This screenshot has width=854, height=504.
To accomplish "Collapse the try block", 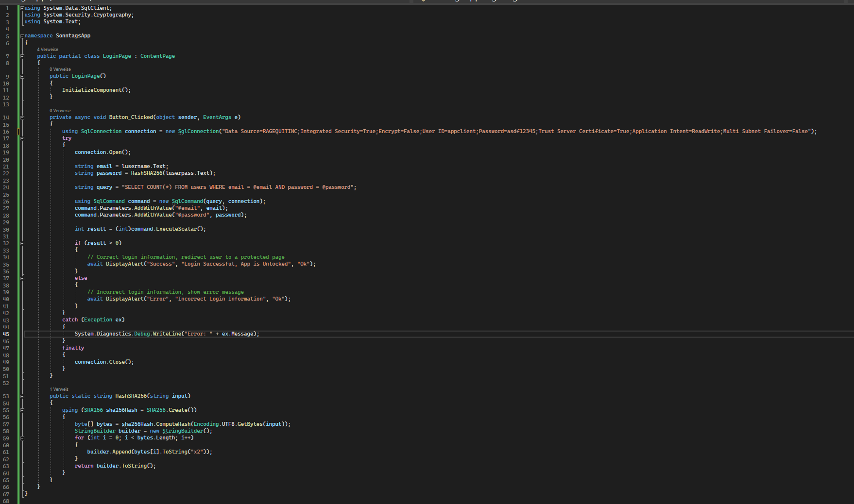I will (x=22, y=138).
